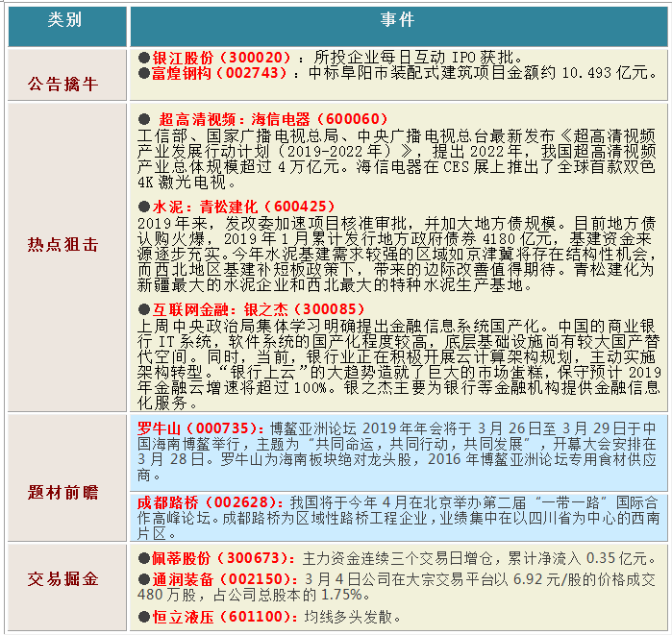Click the 类别 column header
Viewport: 672px width, 635px height.
pyautogui.click(x=67, y=26)
